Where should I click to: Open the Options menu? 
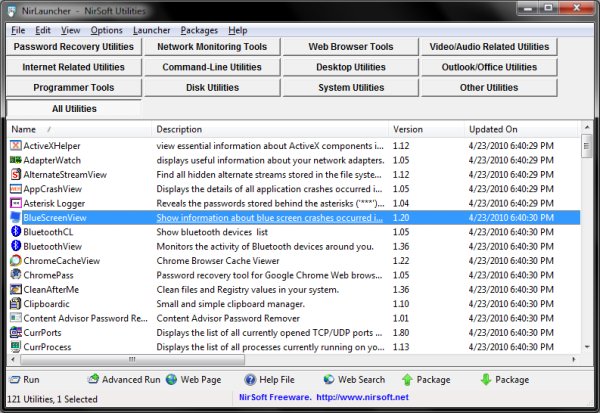coord(106,30)
